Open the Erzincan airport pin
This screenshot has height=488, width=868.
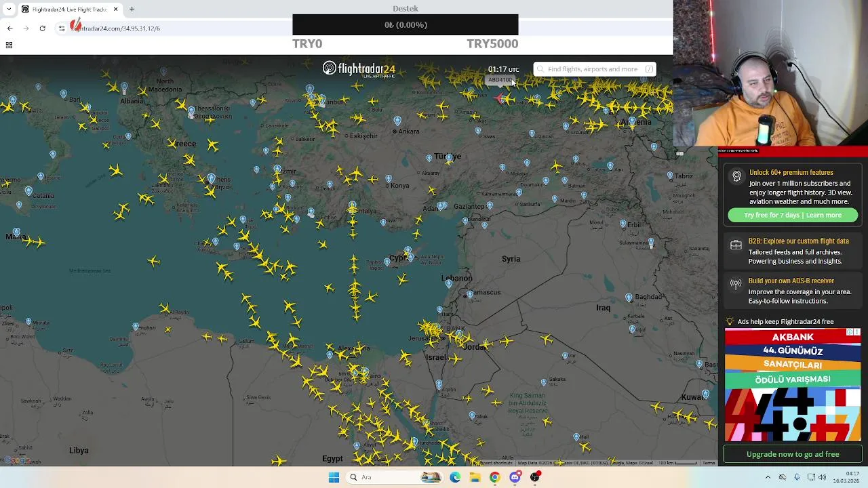point(532,134)
